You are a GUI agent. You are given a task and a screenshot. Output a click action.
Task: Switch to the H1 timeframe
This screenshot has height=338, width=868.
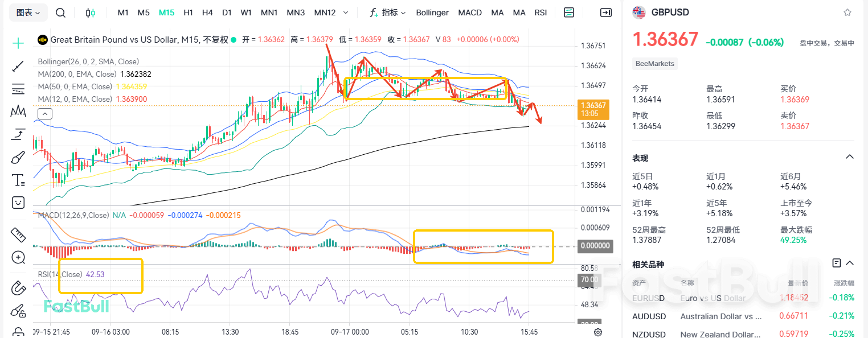coord(189,13)
